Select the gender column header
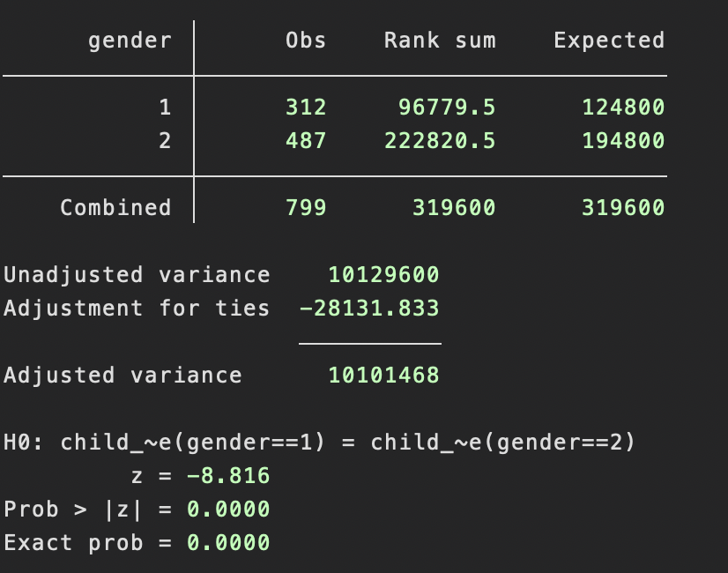 (129, 40)
